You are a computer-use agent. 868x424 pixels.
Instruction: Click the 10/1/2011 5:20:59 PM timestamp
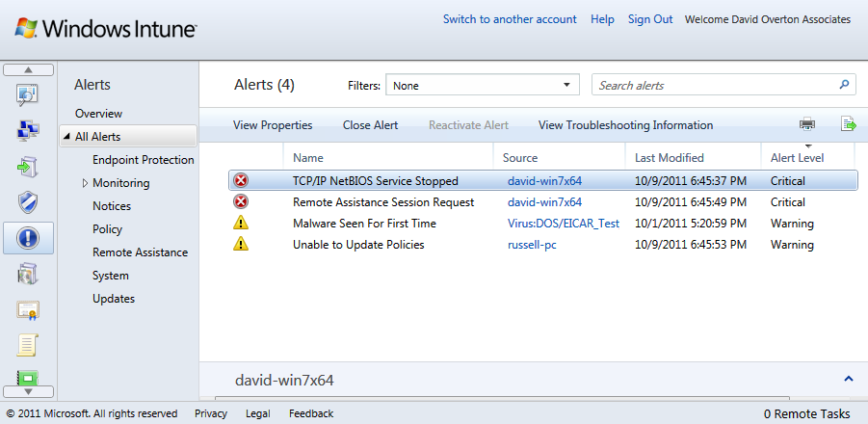point(691,224)
